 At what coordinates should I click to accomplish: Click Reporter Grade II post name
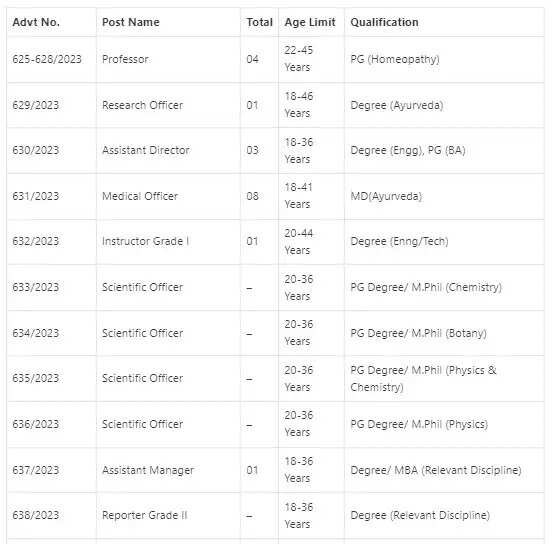144,515
